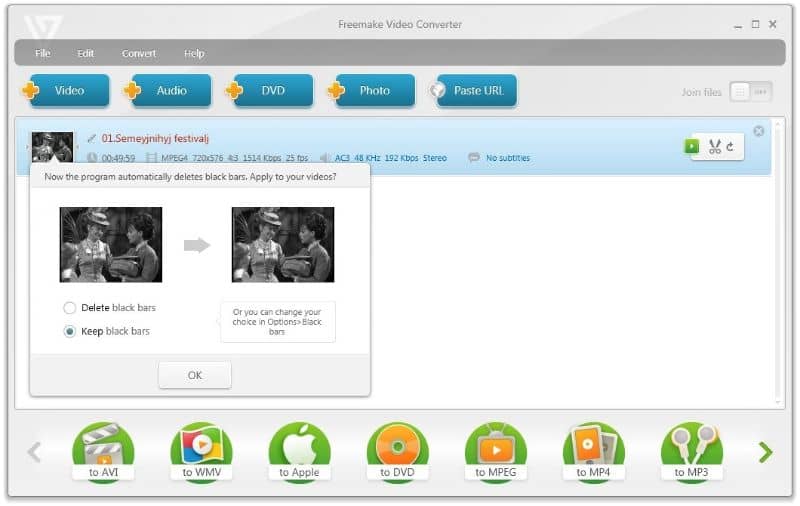Open the Convert menu
This screenshot has height=506, width=800.
(139, 53)
